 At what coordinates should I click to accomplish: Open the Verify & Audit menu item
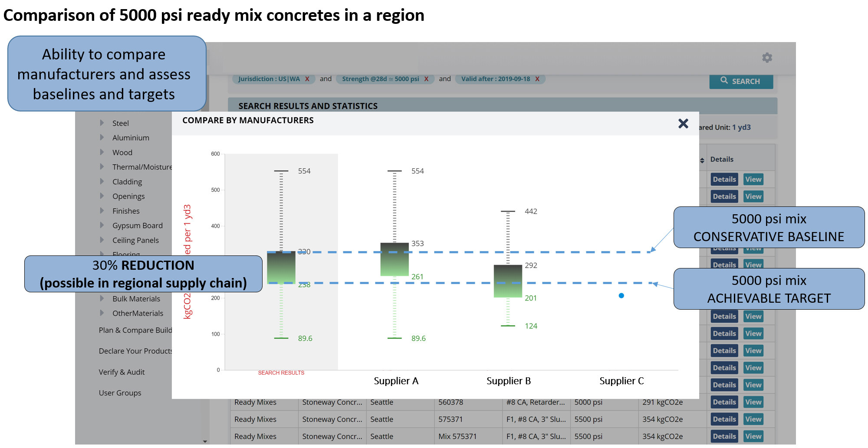point(122,372)
